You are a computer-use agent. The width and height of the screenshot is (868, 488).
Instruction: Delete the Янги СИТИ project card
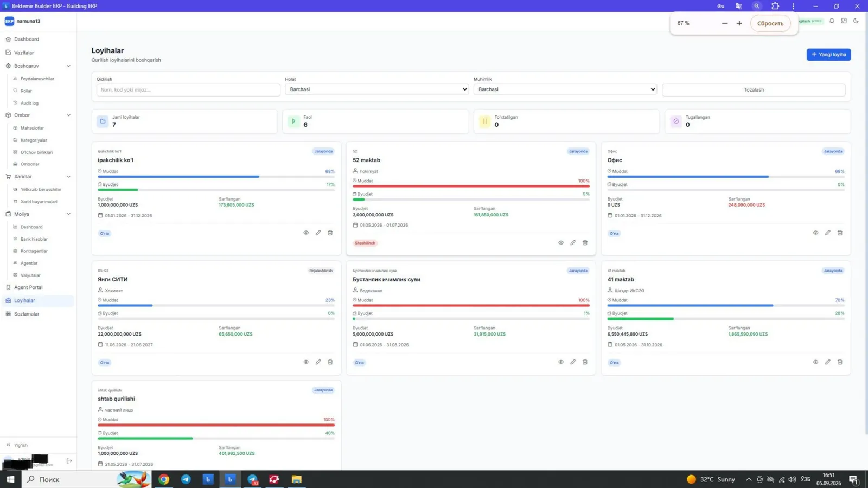click(x=330, y=362)
